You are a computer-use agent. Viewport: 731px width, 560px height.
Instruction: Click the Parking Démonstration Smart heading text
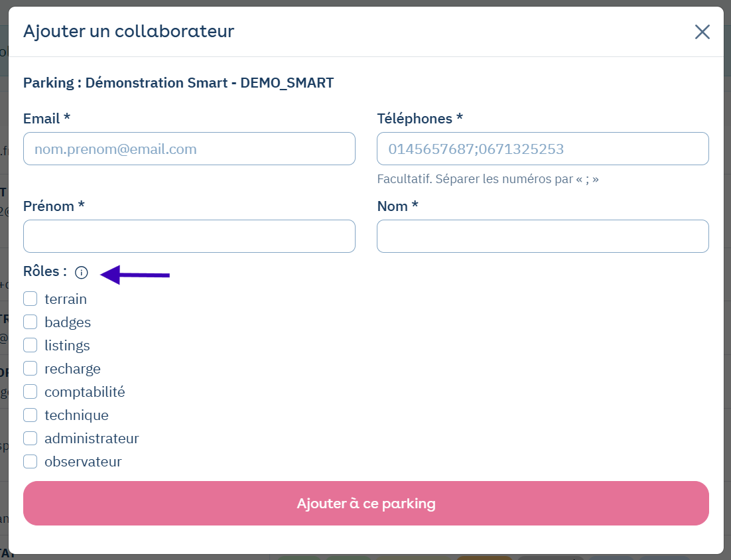coord(178,82)
